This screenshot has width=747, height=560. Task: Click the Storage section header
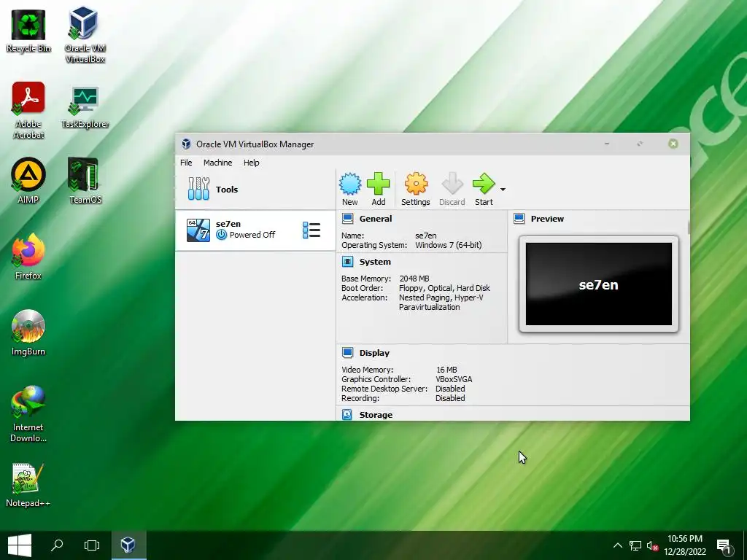[376, 415]
